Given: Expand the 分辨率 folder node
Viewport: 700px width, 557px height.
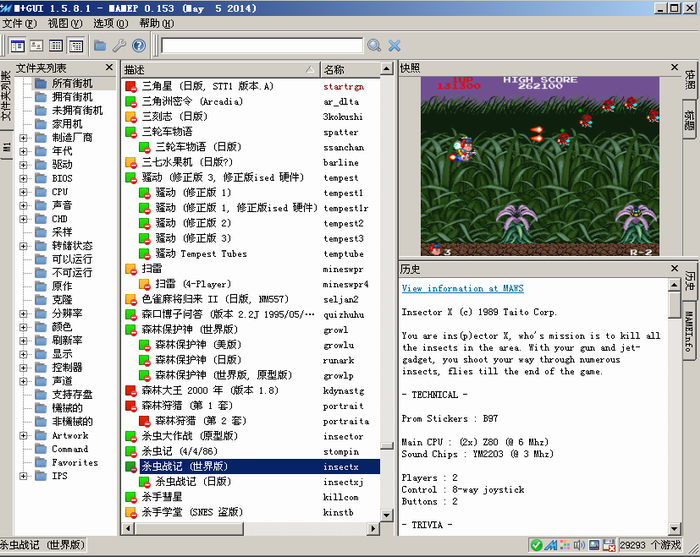Looking at the screenshot, I should 23,314.
